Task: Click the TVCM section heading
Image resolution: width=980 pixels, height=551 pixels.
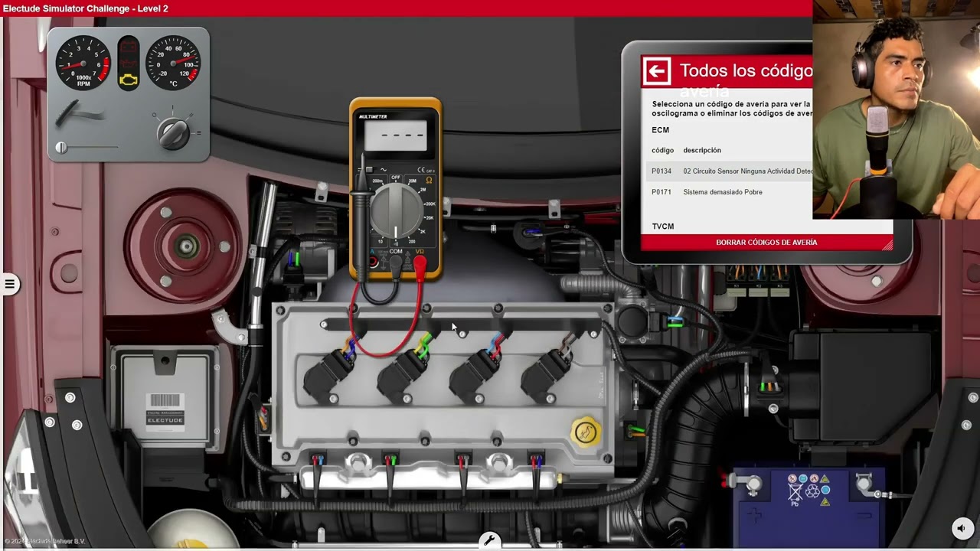Action: click(663, 227)
